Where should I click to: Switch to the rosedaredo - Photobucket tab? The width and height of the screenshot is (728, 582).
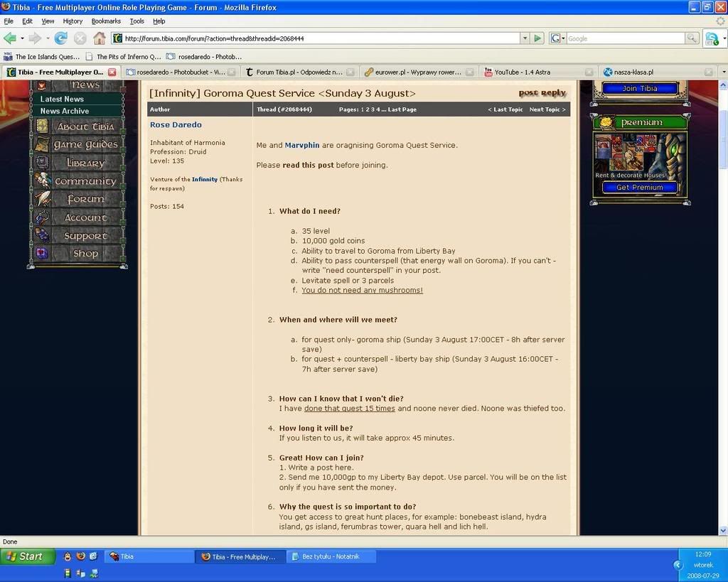(181, 72)
